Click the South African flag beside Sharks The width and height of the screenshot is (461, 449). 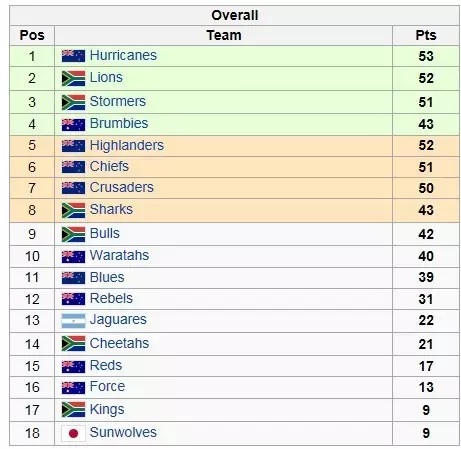click(x=73, y=210)
